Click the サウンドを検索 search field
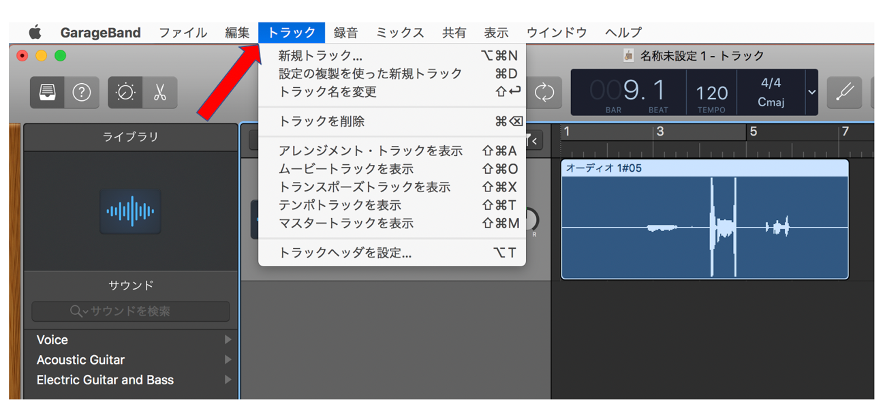The height and width of the screenshot is (416, 885). 130,311
